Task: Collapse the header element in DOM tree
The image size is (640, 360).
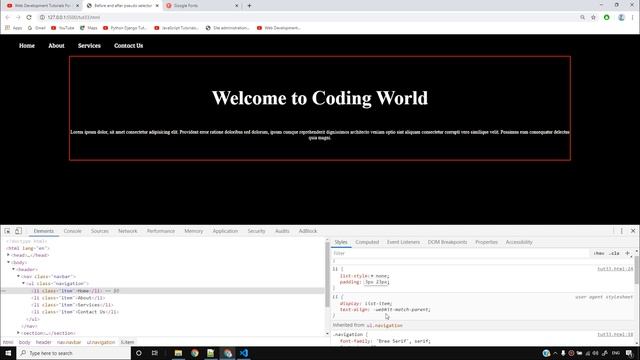Action: pyautogui.click(x=13, y=269)
